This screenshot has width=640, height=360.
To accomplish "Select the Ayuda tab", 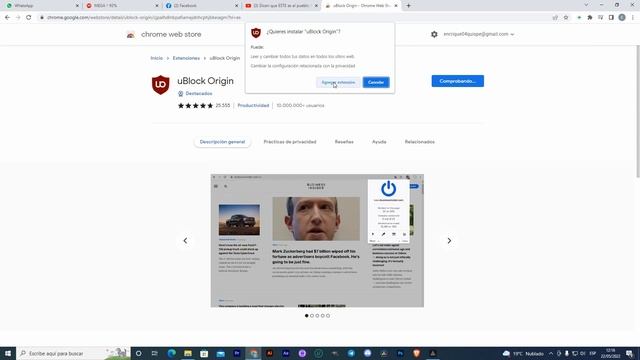I will pos(379,142).
